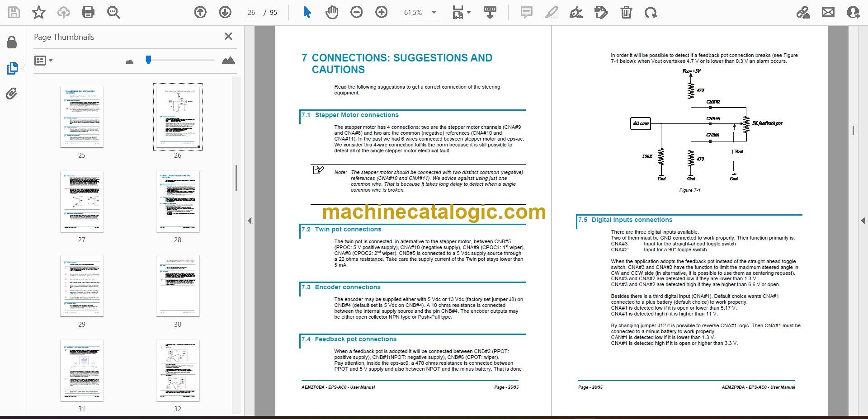Open the sign document tool
The height and width of the screenshot is (419, 868).
(x=576, y=12)
